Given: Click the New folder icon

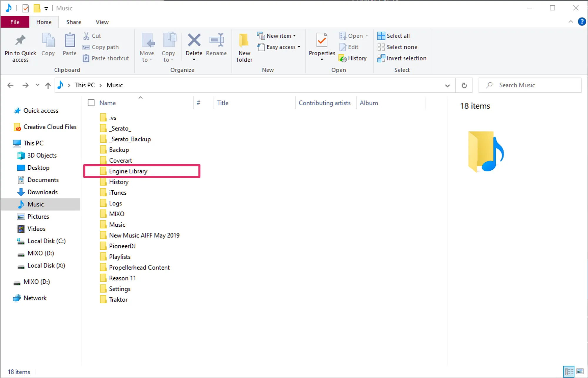Looking at the screenshot, I should tap(244, 41).
